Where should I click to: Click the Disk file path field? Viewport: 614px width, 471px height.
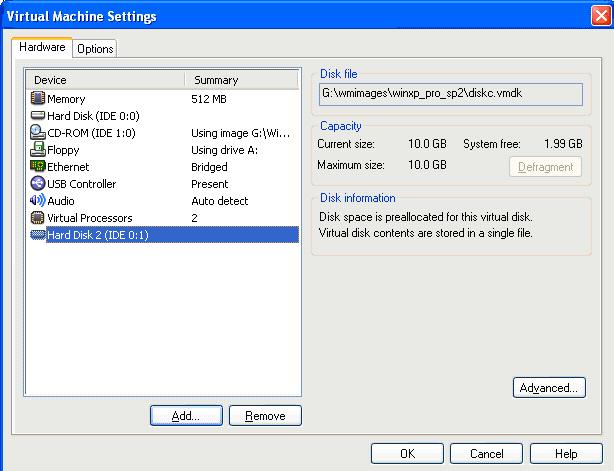coord(450,93)
